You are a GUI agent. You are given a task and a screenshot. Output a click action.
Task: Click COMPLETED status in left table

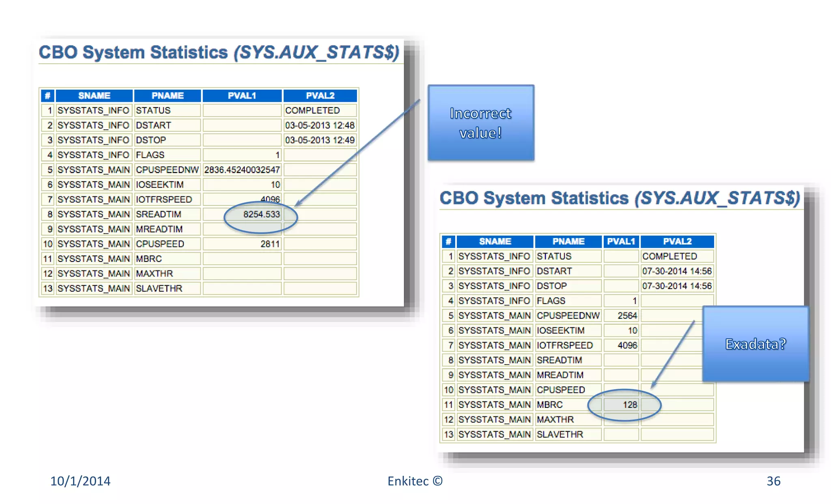point(312,110)
